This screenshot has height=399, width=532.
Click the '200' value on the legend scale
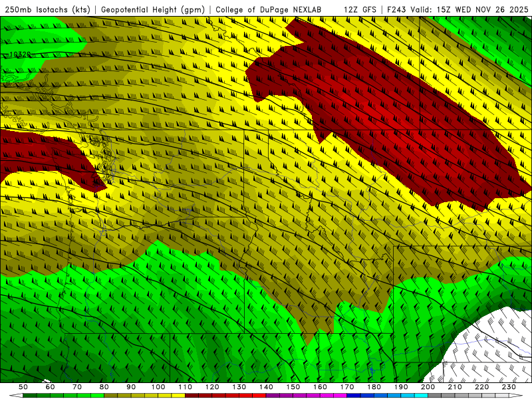[428, 387]
